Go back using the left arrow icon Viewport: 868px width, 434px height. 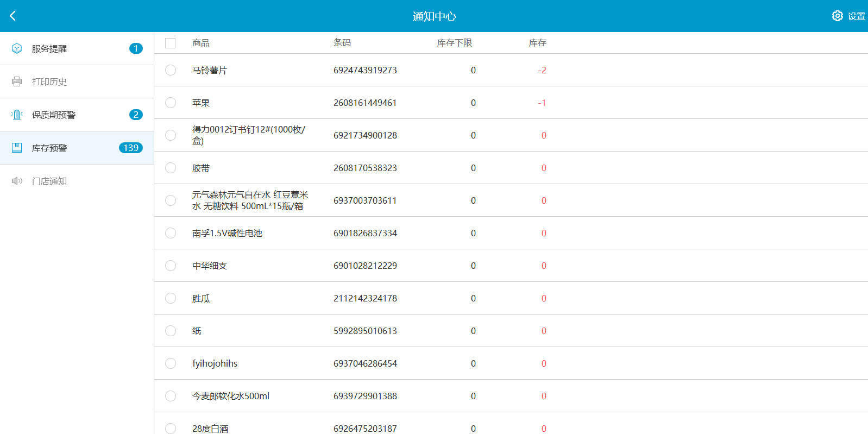click(12, 16)
